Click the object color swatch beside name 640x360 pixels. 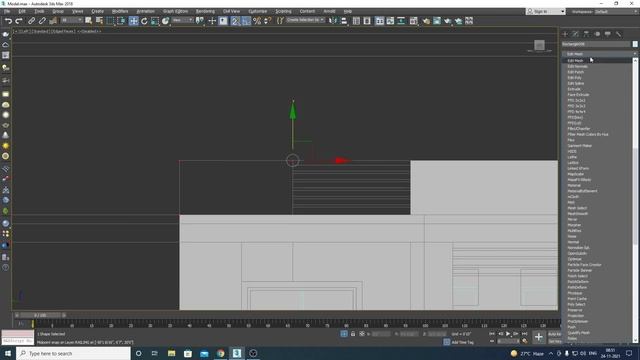click(635, 44)
